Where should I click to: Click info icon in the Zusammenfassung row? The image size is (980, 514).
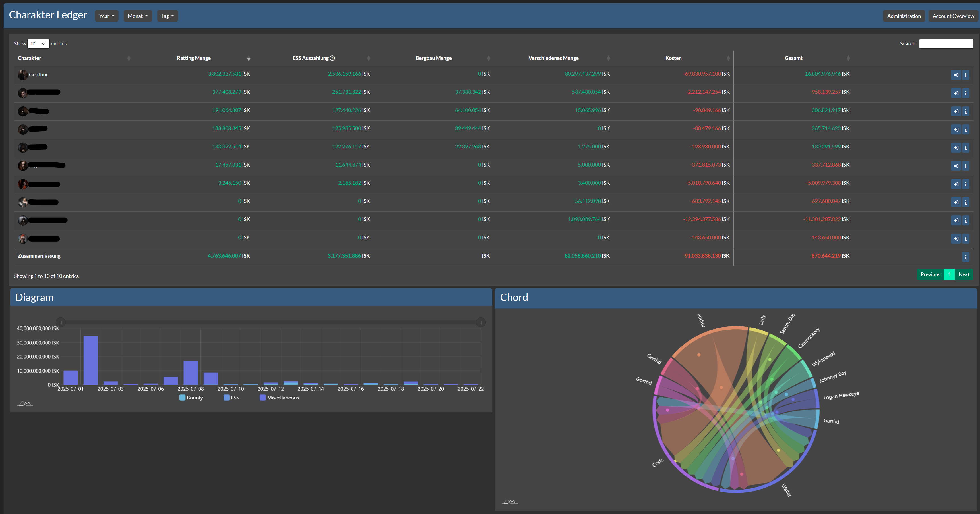pyautogui.click(x=965, y=257)
